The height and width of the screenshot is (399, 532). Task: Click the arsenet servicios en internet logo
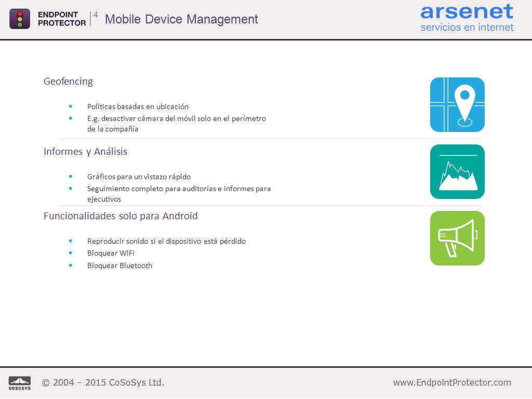(467, 18)
